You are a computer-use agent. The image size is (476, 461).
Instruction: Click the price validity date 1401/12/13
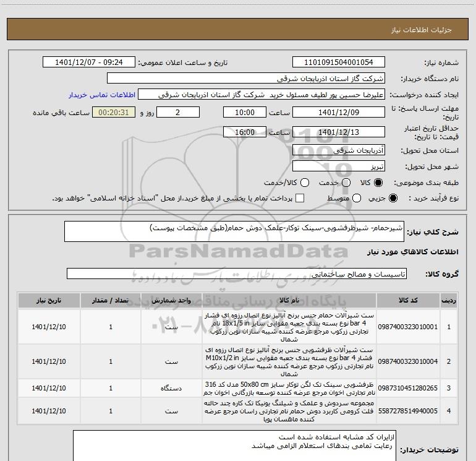tap(339, 132)
